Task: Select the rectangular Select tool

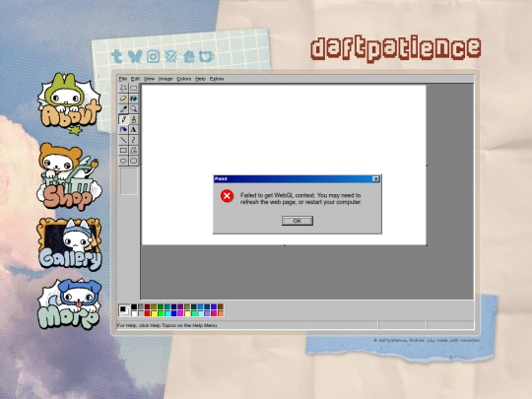Action: click(x=134, y=89)
